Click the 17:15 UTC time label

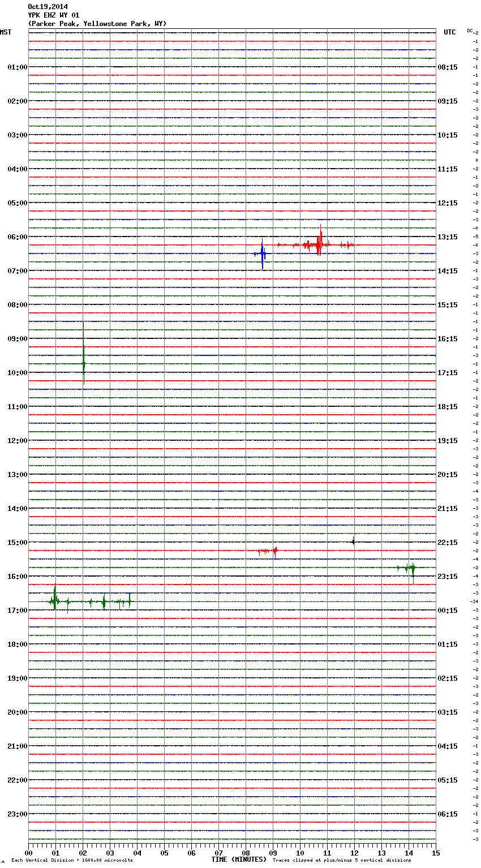tap(448, 373)
